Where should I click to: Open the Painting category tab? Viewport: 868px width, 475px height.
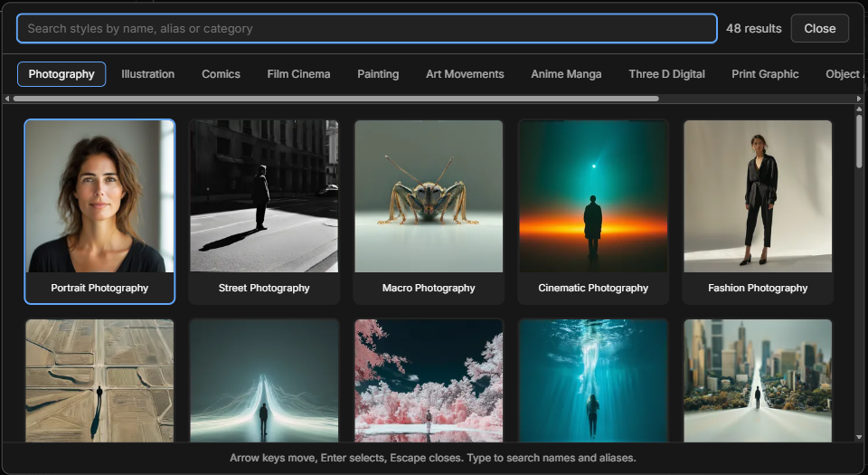click(x=378, y=74)
